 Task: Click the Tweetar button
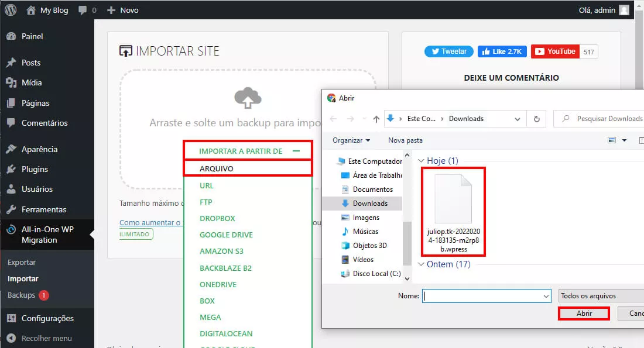click(x=448, y=51)
